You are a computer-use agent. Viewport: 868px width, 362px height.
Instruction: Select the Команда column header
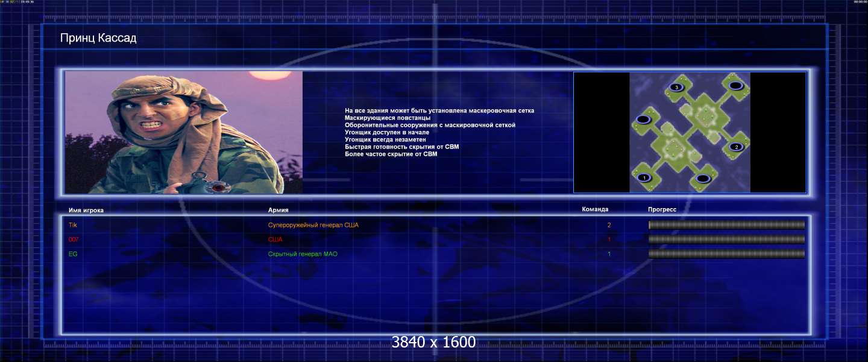point(595,209)
